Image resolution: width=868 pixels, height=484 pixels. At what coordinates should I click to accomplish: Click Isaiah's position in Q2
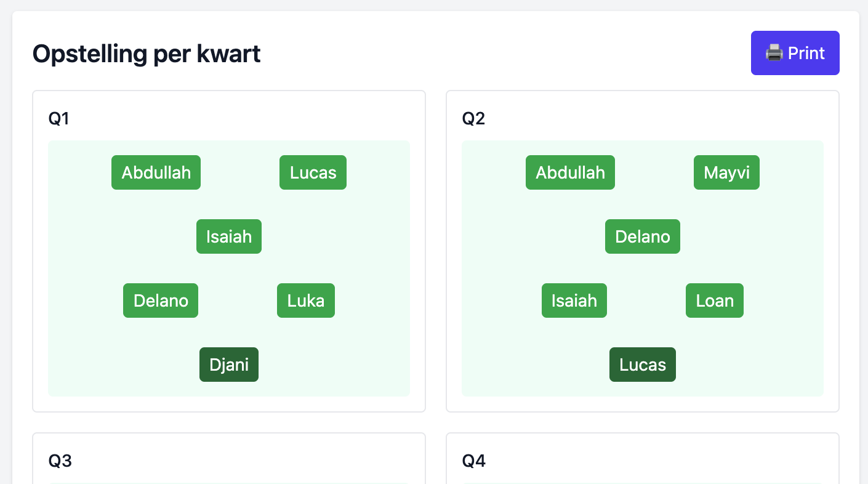[574, 300]
